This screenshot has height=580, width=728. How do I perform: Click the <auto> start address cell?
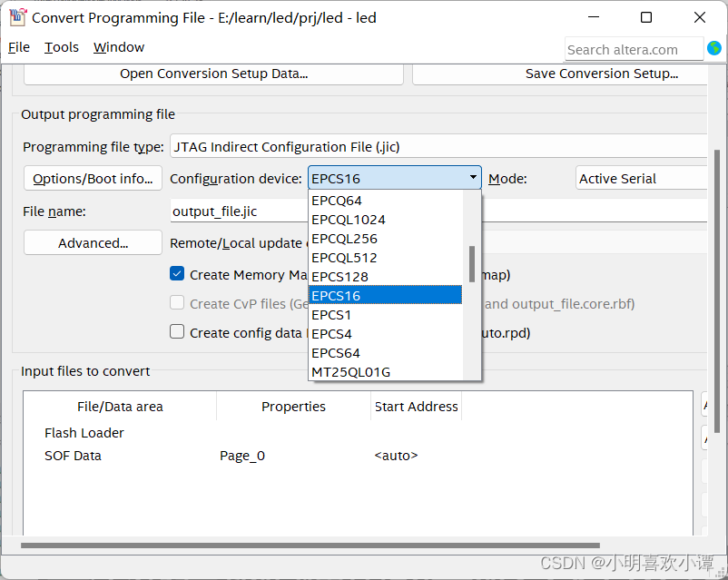(x=396, y=456)
